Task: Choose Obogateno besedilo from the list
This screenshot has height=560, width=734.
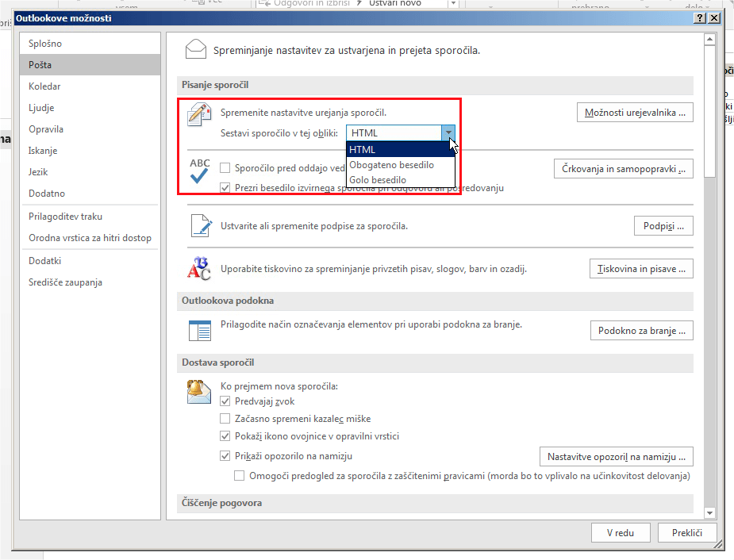Action: click(x=392, y=165)
